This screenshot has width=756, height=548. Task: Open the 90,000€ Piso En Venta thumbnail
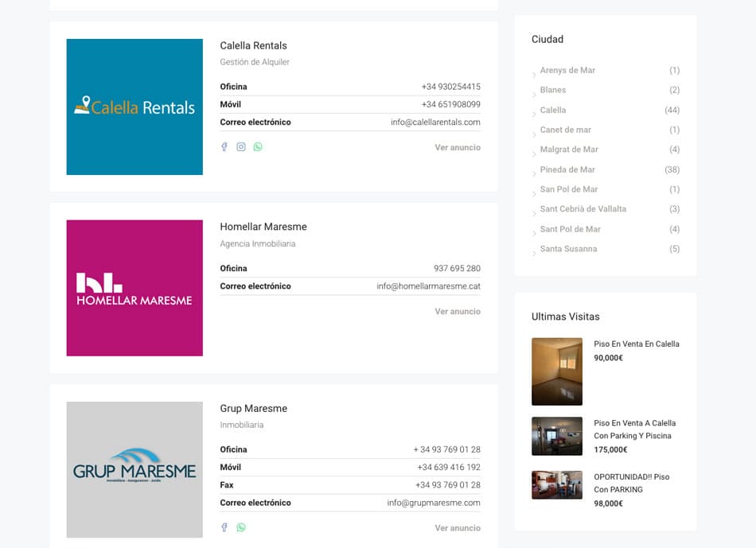tap(557, 371)
